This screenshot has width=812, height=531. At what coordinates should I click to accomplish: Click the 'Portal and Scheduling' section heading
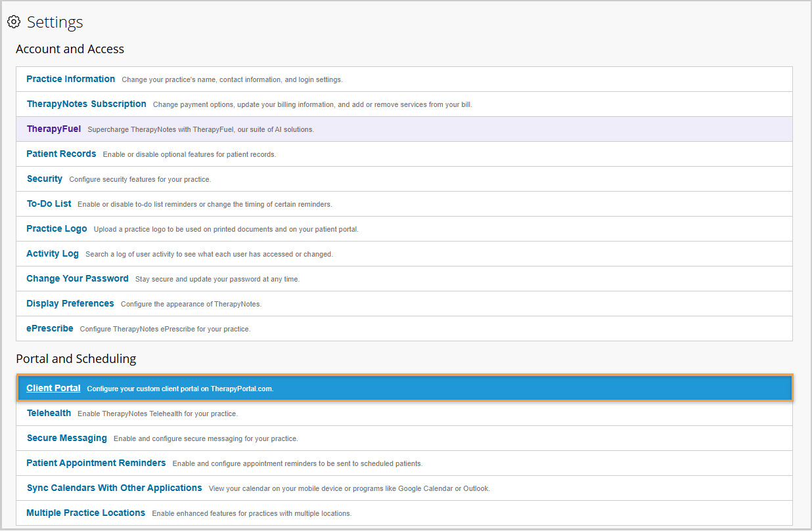pyautogui.click(x=76, y=359)
